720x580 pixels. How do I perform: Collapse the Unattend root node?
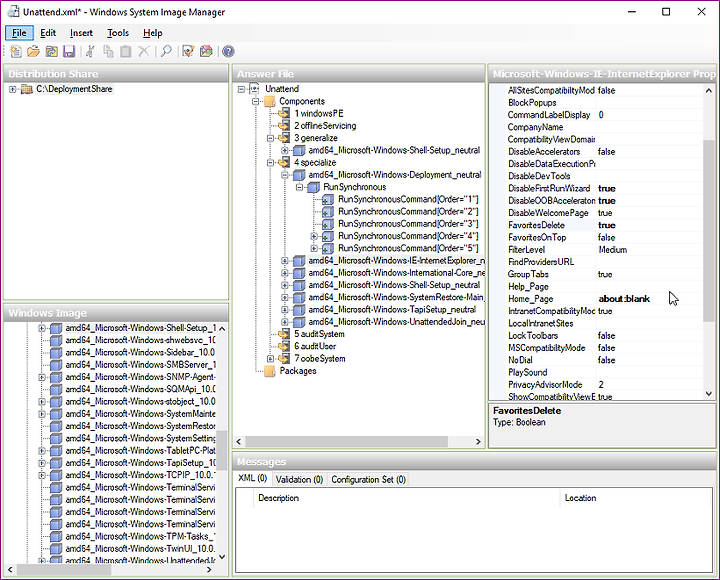point(241,90)
